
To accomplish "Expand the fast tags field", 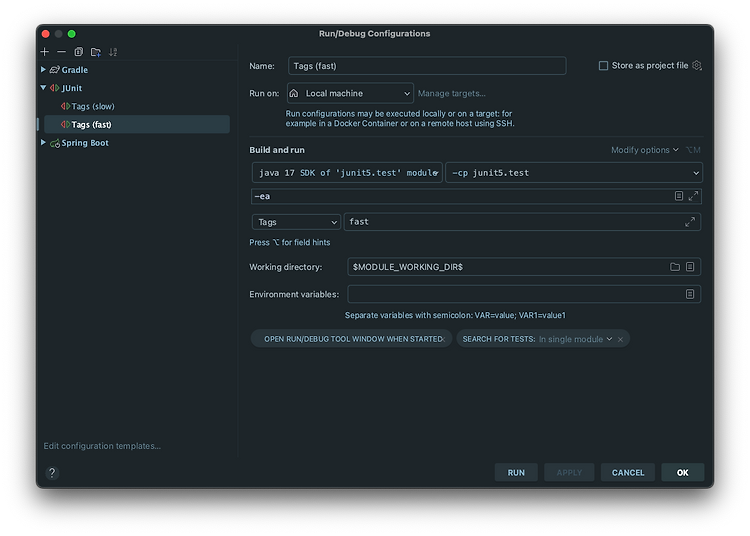I will point(690,222).
